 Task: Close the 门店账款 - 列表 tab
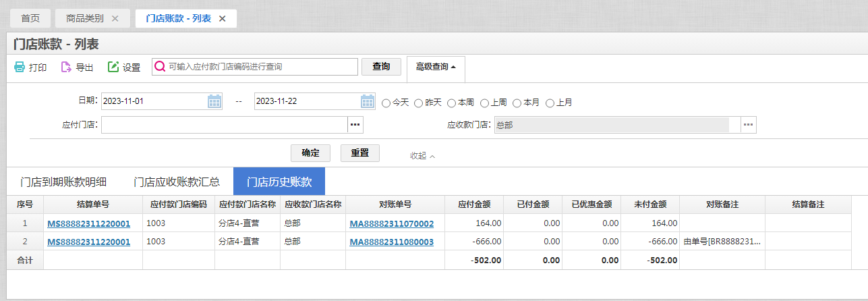tap(222, 18)
